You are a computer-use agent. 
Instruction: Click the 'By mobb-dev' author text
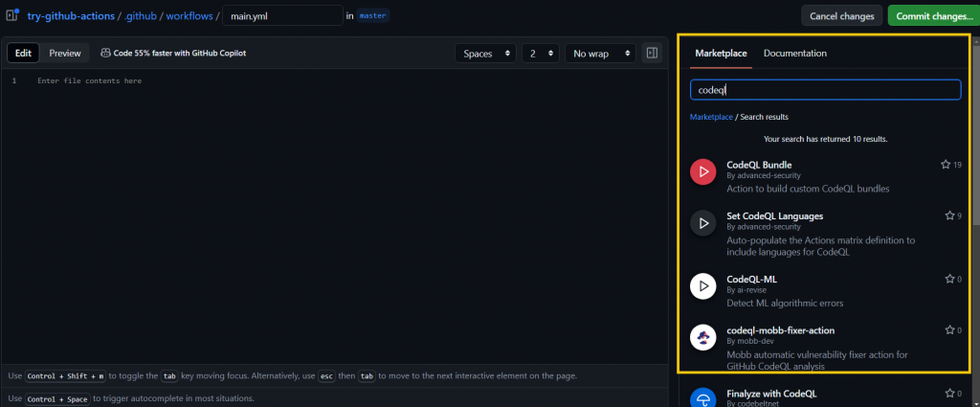click(749, 341)
